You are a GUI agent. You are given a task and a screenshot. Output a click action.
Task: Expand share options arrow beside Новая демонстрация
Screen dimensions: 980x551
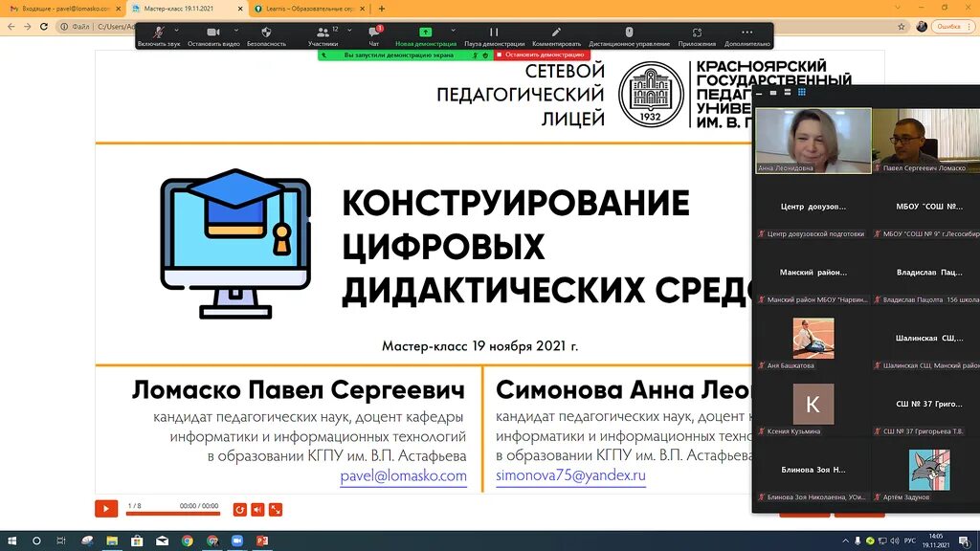(x=453, y=30)
